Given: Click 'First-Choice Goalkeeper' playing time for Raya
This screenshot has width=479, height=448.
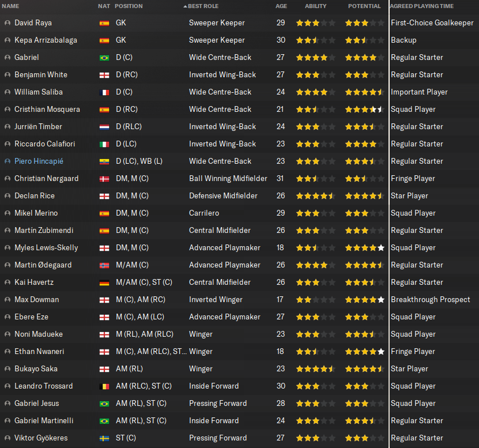Looking at the screenshot, I should [432, 23].
